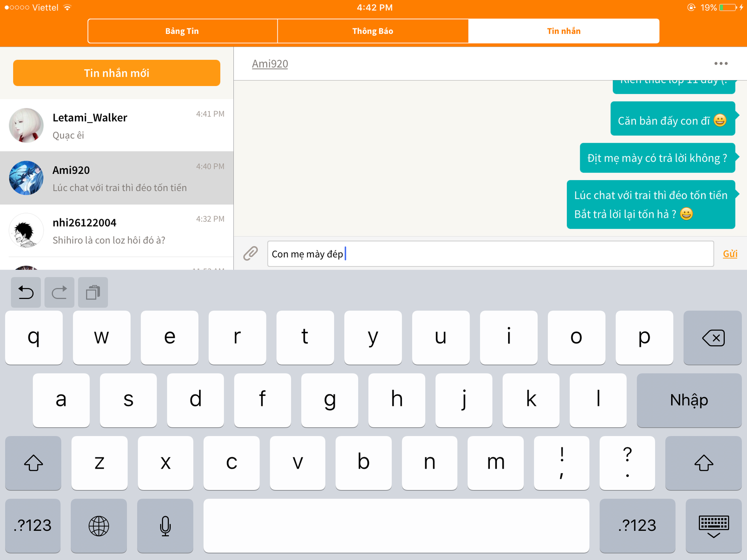747x560 pixels.
Task: Tap the q key
Action: point(34,338)
